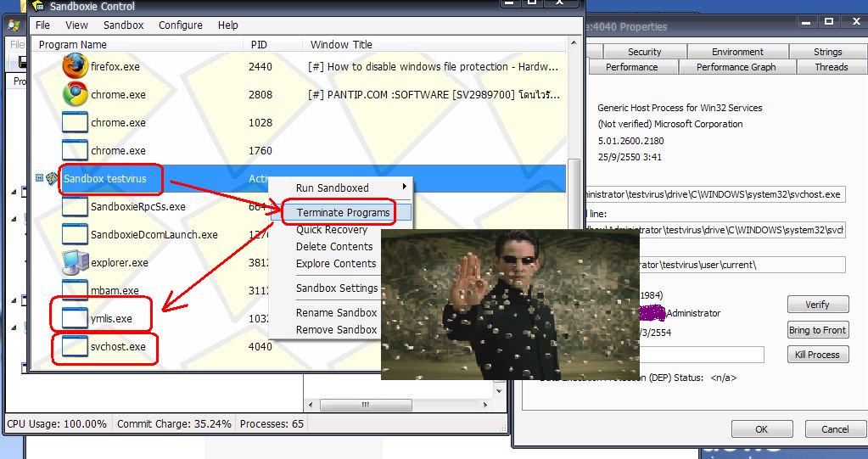Click OK in the Properties window
Screen dimensions: 868x459
[x=762, y=429]
